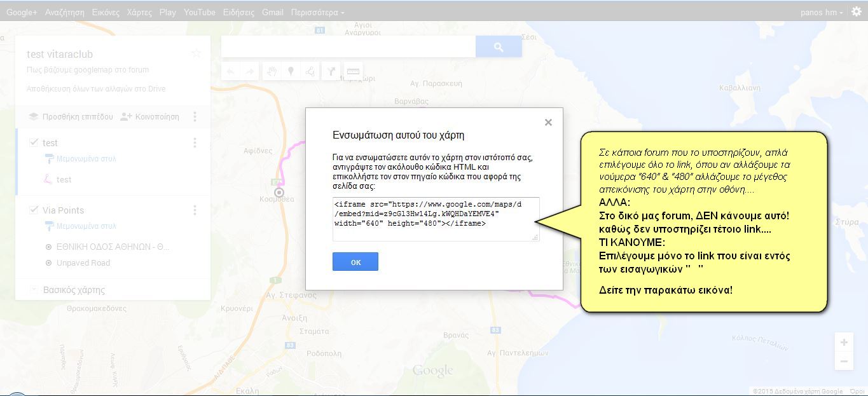Open Αναζήτηση in the top bar

65,12
